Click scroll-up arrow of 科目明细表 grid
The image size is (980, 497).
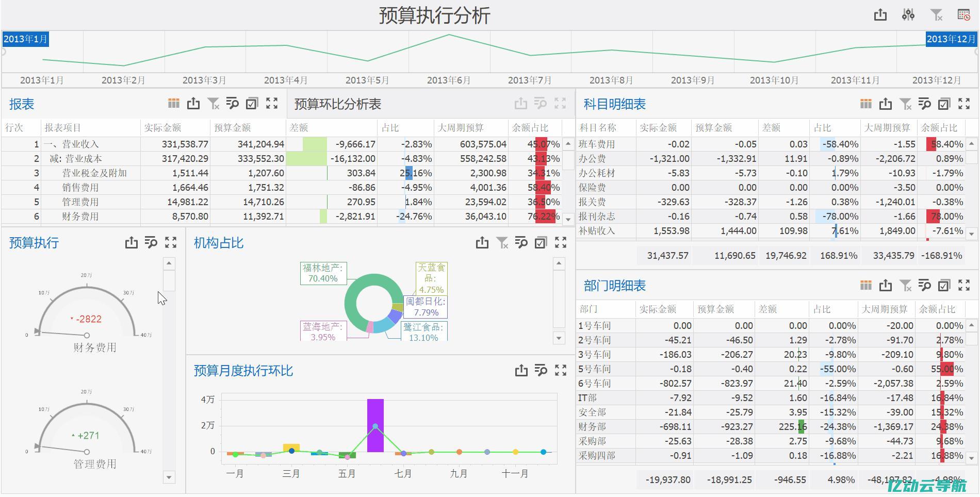point(972,144)
